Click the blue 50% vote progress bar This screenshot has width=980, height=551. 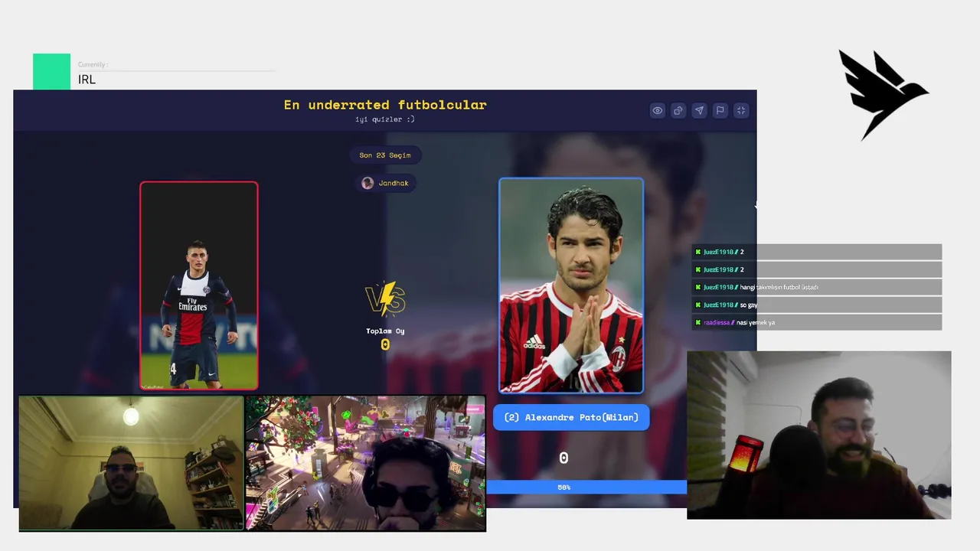[x=586, y=487]
